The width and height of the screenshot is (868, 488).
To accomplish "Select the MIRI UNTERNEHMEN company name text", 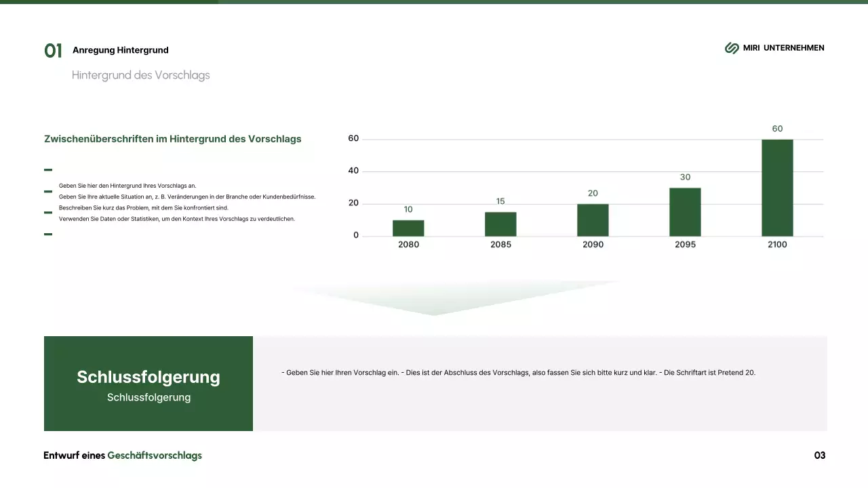I will 783,48.
